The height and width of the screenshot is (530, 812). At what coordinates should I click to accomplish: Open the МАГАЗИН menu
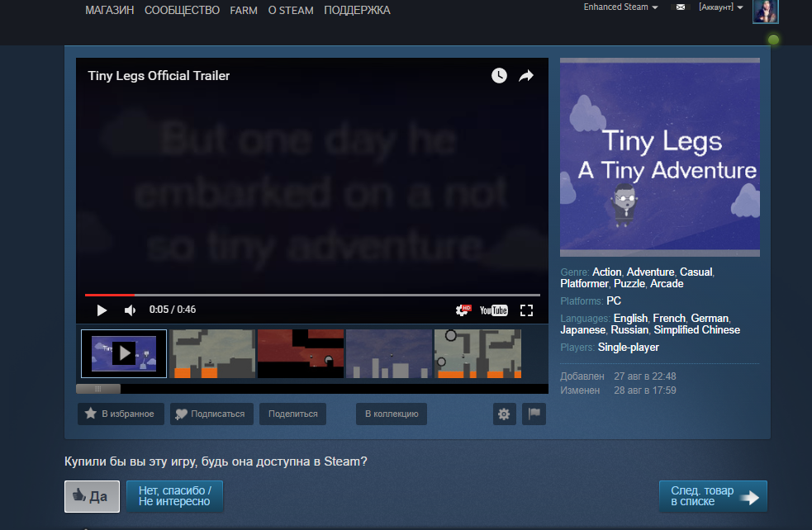pos(109,11)
